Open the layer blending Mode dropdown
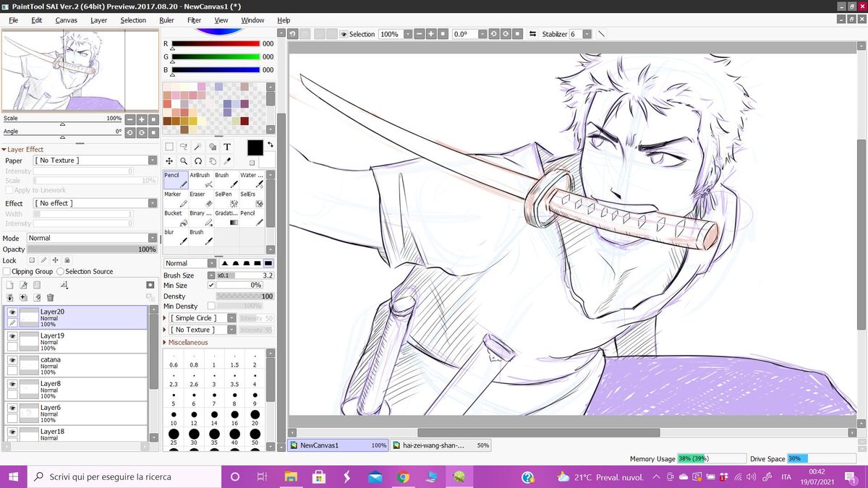 (x=153, y=238)
